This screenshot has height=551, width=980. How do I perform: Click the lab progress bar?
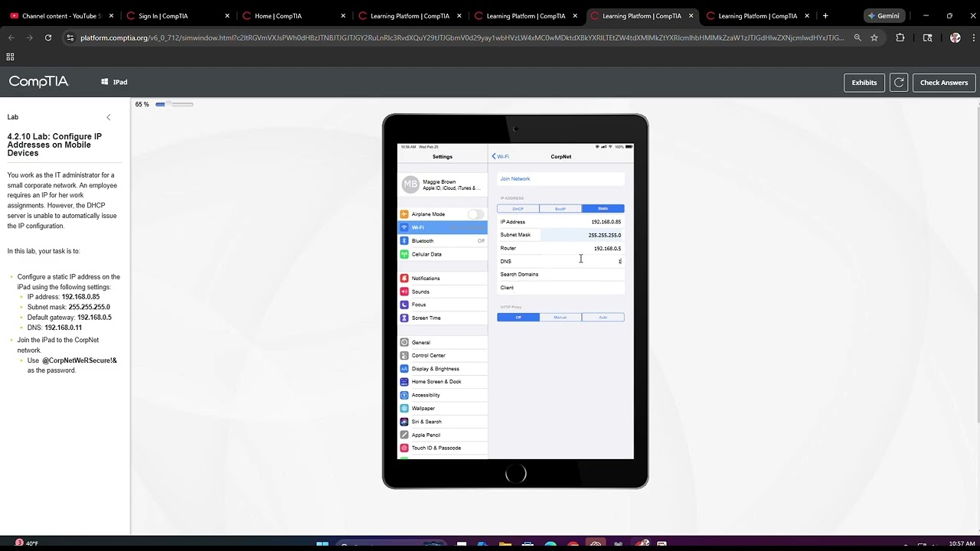[175, 104]
